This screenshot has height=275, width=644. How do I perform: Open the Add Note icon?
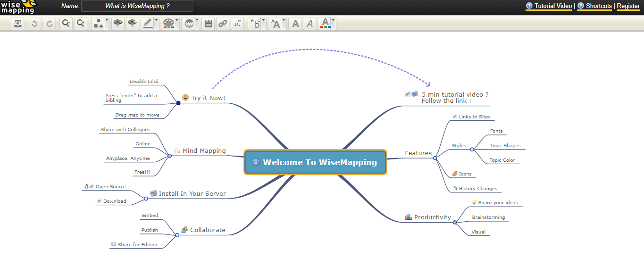[x=208, y=23]
